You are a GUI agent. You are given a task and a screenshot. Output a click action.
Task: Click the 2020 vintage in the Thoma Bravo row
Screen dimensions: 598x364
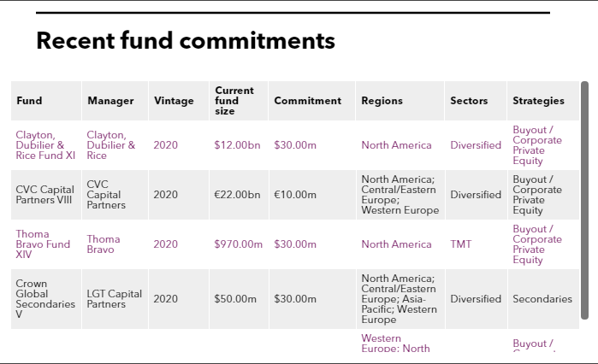165,244
